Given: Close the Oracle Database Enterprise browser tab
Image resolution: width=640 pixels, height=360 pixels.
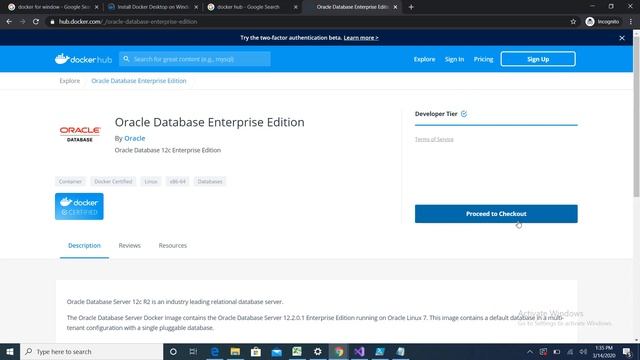Looking at the screenshot, I should pyautogui.click(x=395, y=7).
